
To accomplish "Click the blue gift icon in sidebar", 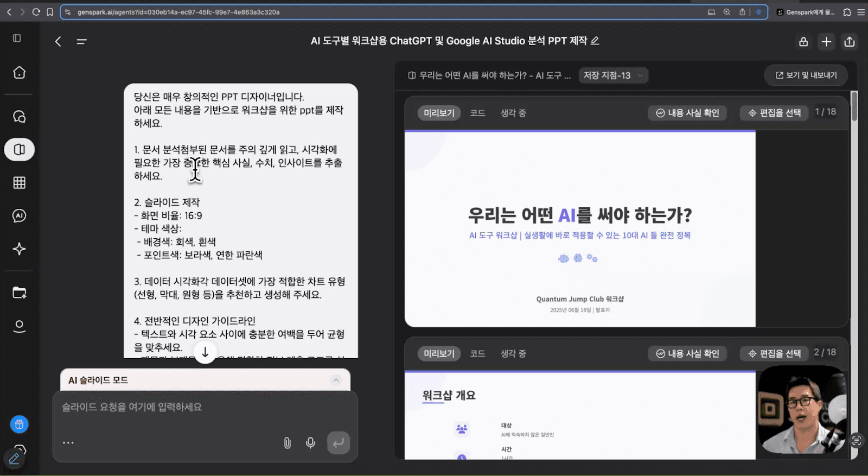I will 20,424.
